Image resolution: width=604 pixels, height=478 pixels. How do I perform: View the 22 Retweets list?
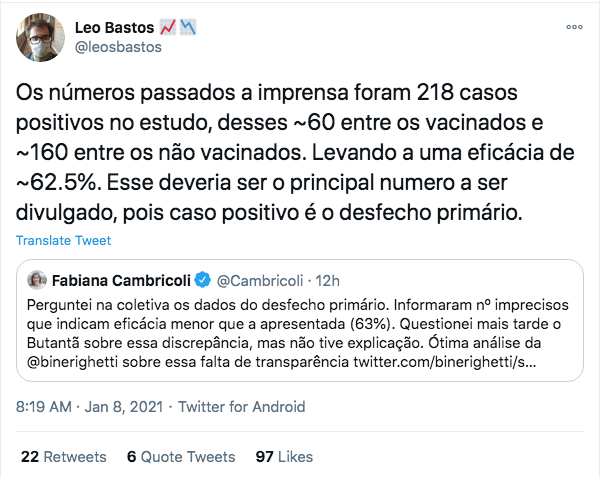(x=64, y=457)
